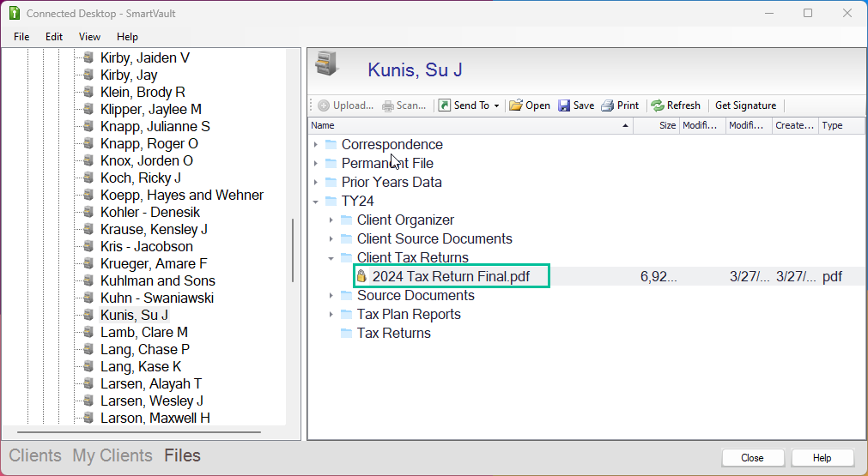
Task: Click the Send To toolbar icon
Action: [x=445, y=105]
